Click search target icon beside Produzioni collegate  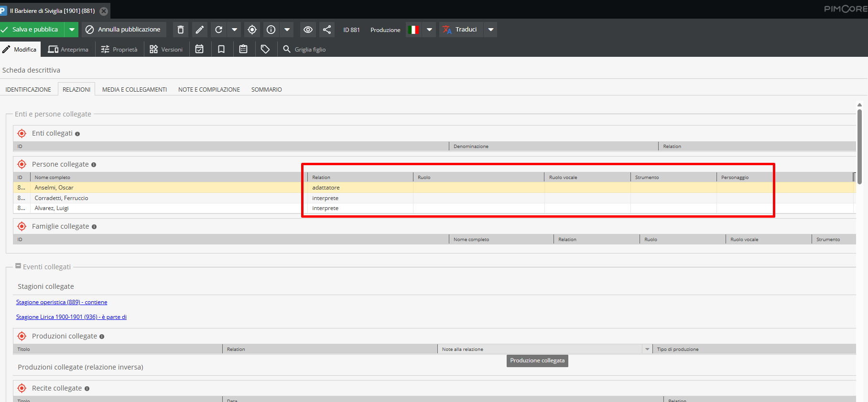tap(22, 336)
